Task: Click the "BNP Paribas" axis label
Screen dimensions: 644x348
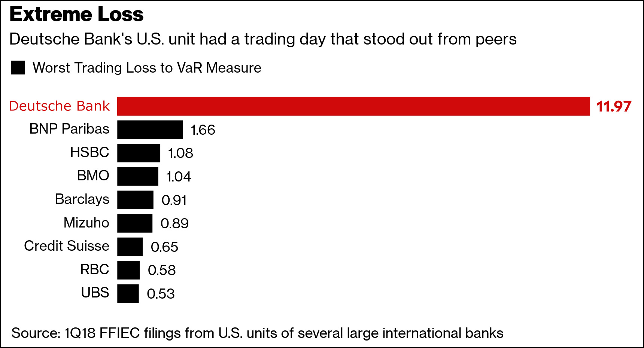Action: [x=69, y=129]
